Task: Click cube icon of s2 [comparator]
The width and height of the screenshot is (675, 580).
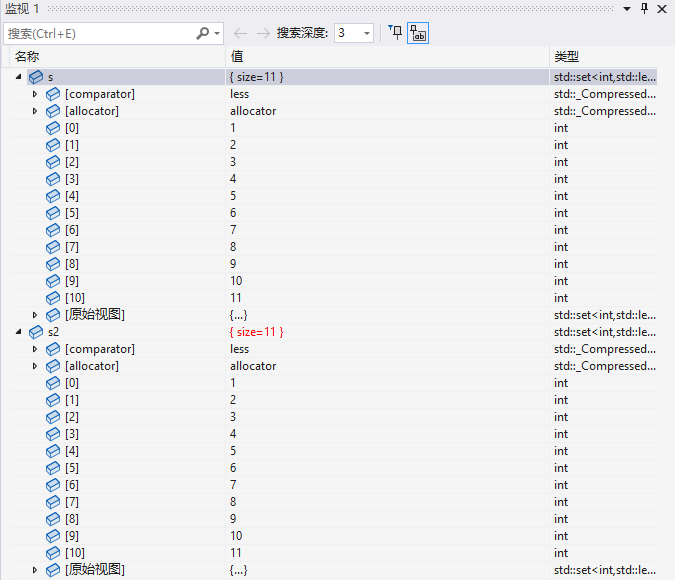Action: click(x=53, y=349)
